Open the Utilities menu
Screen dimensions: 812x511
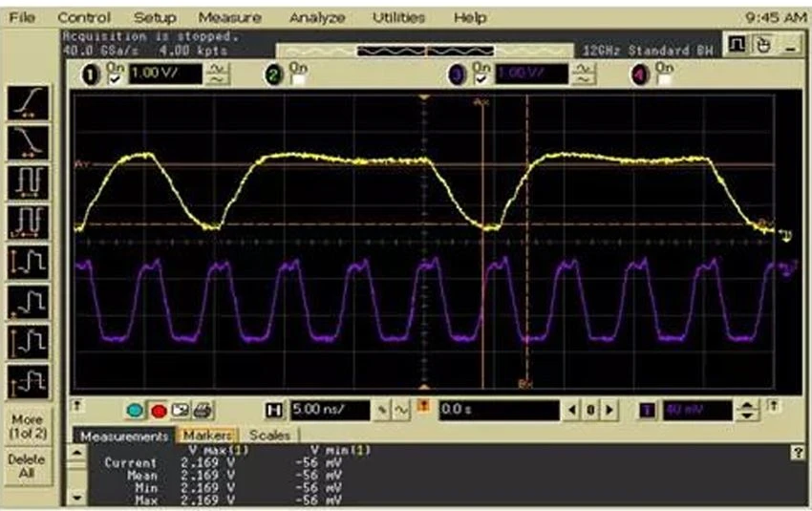pyautogui.click(x=398, y=17)
